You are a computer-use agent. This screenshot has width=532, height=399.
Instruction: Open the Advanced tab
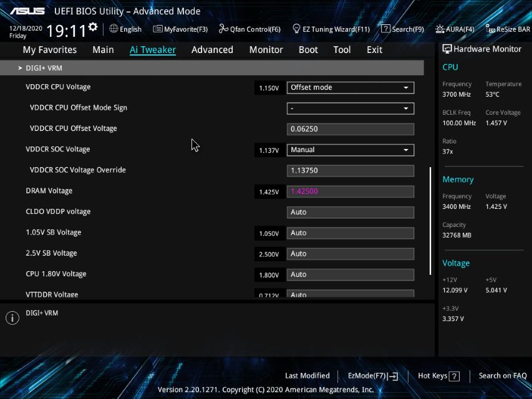pos(212,50)
